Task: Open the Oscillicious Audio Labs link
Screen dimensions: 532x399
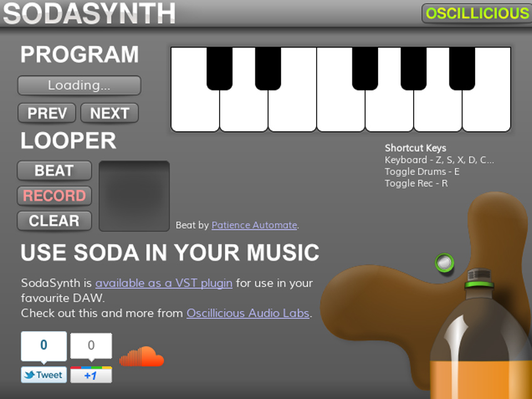Action: click(x=248, y=313)
